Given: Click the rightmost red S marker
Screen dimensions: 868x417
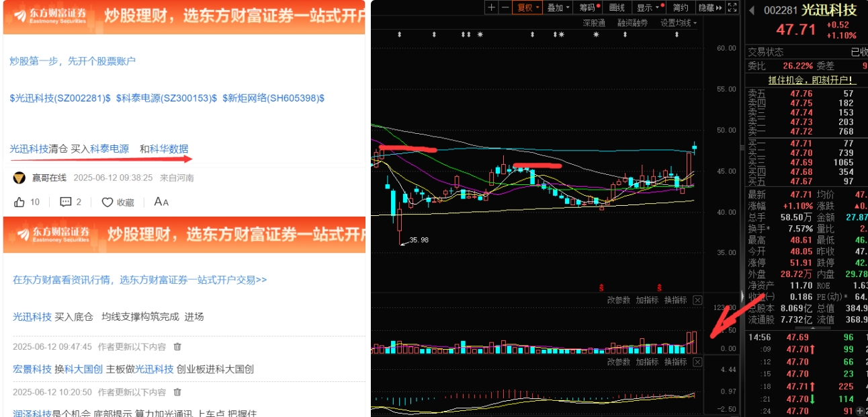Looking at the screenshot, I should [660, 287].
